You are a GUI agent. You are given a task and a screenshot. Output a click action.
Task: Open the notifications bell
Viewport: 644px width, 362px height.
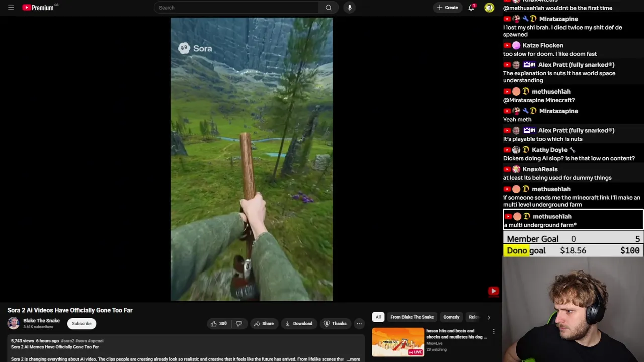click(x=471, y=8)
